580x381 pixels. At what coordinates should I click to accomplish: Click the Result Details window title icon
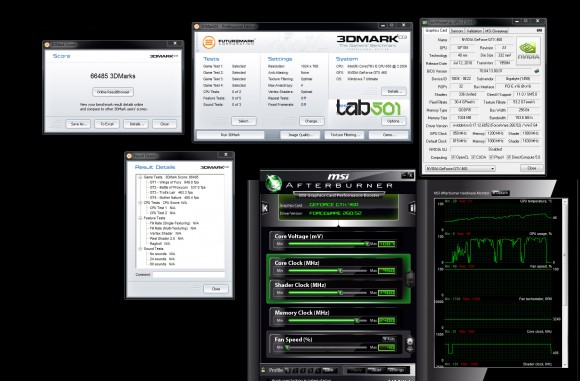pos(129,156)
